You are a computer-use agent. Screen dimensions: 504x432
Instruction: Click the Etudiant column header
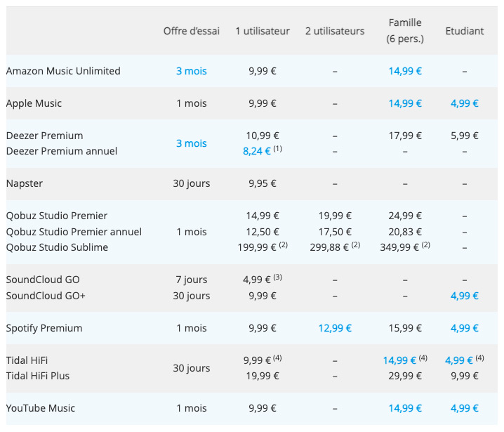pos(465,31)
